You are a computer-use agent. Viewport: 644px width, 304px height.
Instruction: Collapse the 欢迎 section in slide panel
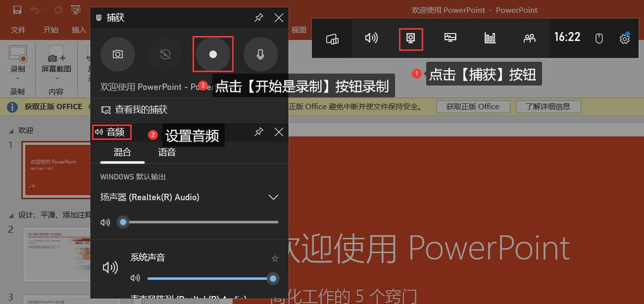12,130
